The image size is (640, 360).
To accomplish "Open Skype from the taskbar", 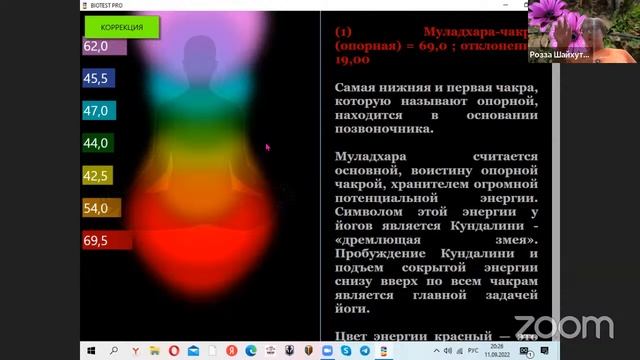I will (x=346, y=351).
